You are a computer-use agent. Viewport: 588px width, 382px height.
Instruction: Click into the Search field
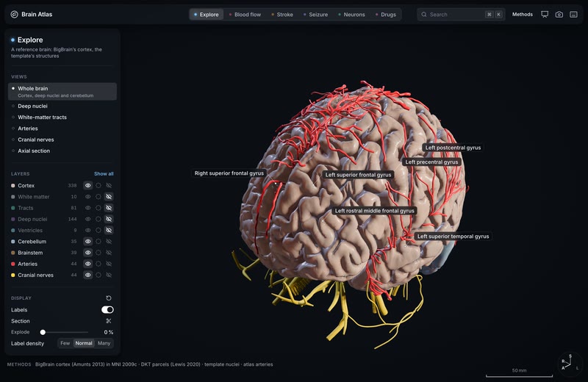[460, 15]
